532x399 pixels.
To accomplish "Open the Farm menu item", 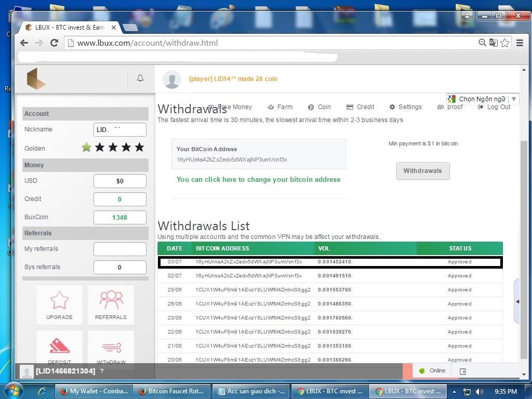I will (x=280, y=107).
